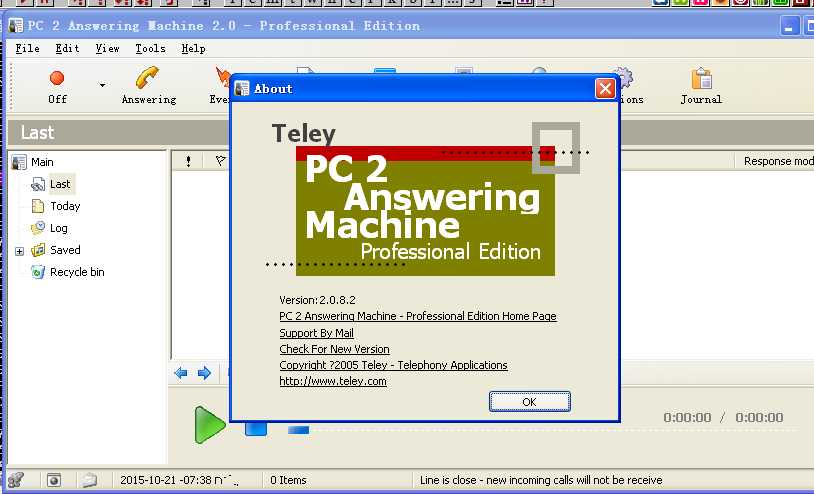Click the Recycle bin icon
The width and height of the screenshot is (814, 494).
(38, 272)
